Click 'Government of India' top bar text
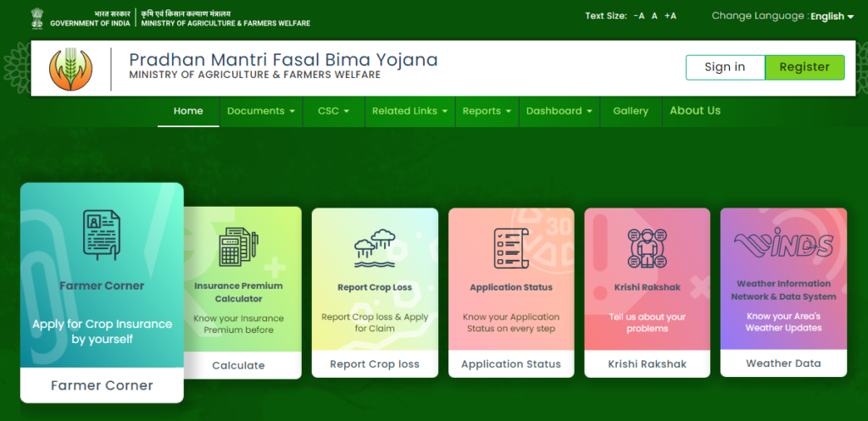 (90, 23)
